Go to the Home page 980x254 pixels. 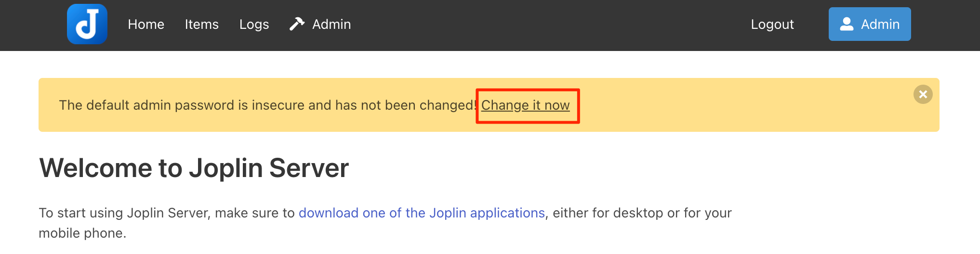pos(146,24)
